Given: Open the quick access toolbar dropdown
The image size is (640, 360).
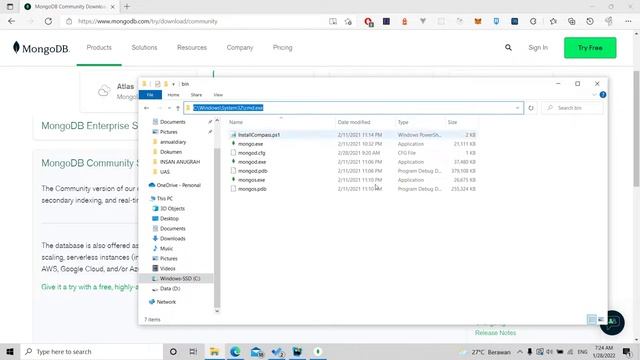Looking at the screenshot, I should pos(173,84).
